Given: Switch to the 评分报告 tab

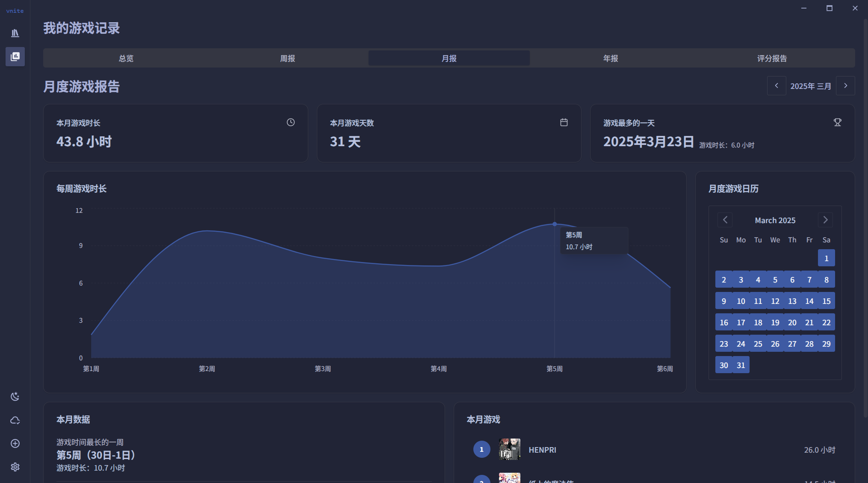Looking at the screenshot, I should tap(772, 58).
